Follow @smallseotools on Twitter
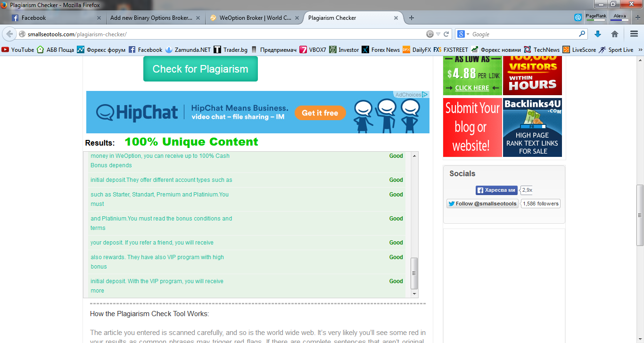 coord(482,204)
